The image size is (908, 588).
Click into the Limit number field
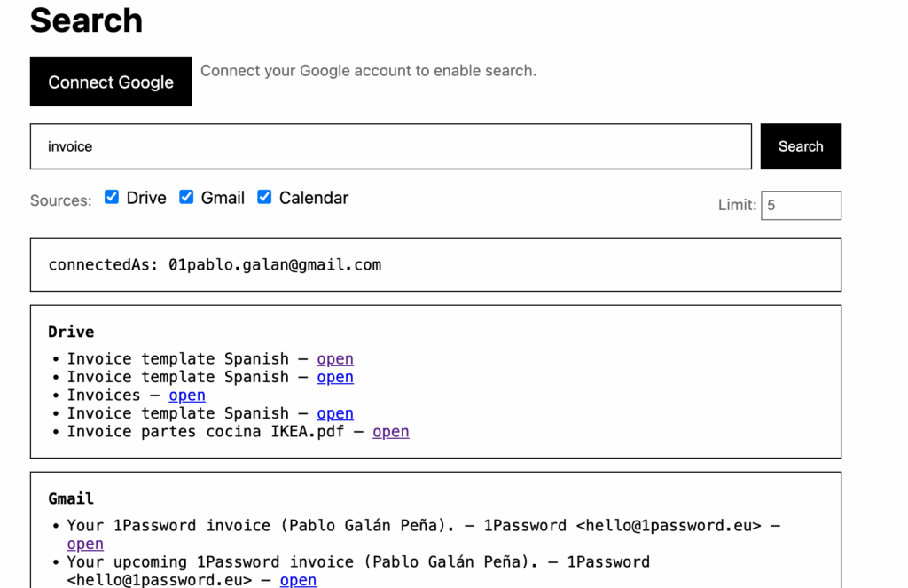pyautogui.click(x=800, y=205)
